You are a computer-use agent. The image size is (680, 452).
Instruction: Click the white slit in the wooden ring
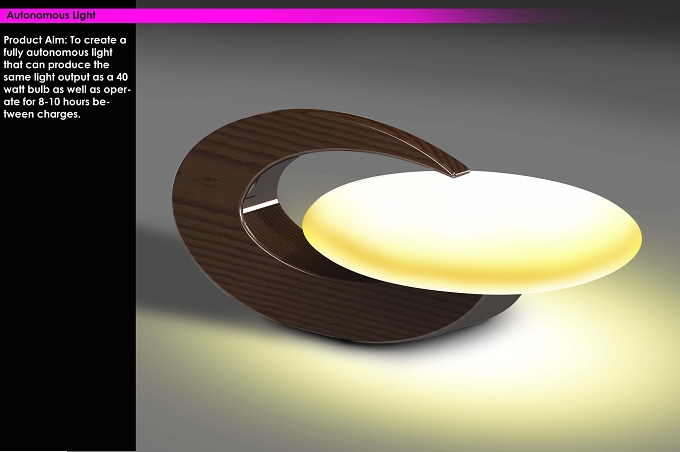[260, 206]
